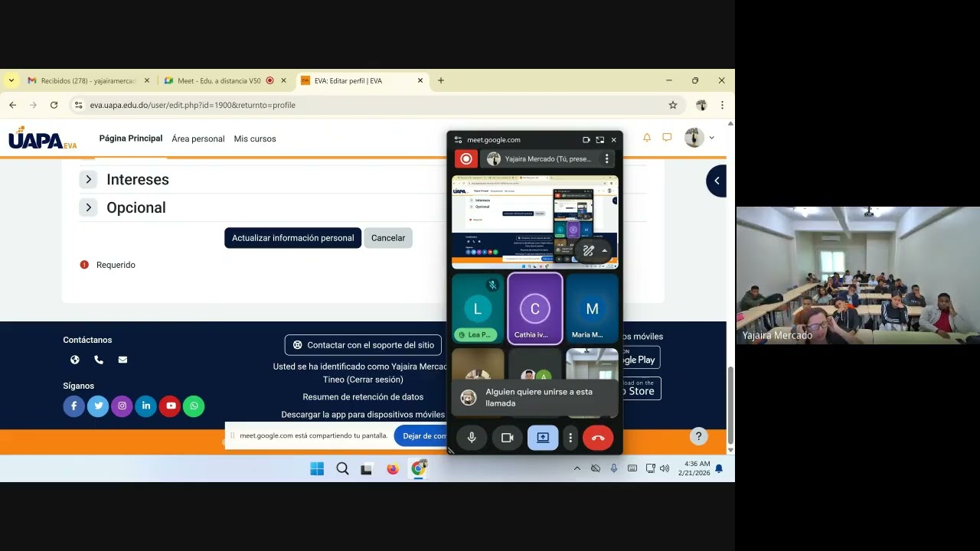Open the YouTube icon in footer

(170, 406)
